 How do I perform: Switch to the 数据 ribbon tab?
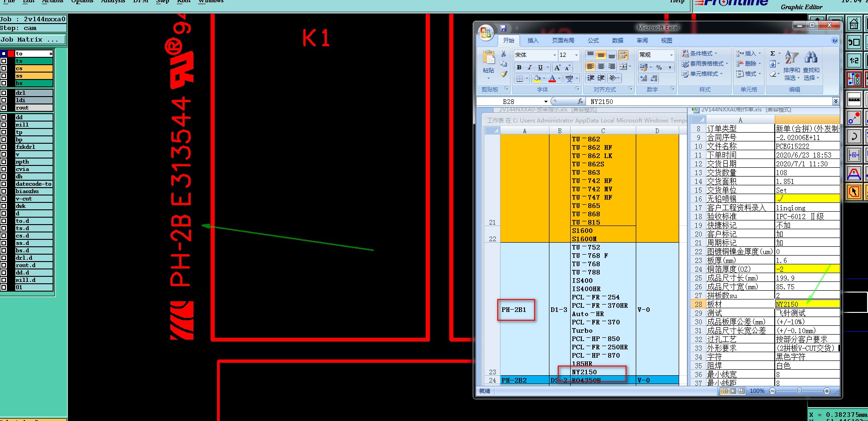click(x=618, y=41)
